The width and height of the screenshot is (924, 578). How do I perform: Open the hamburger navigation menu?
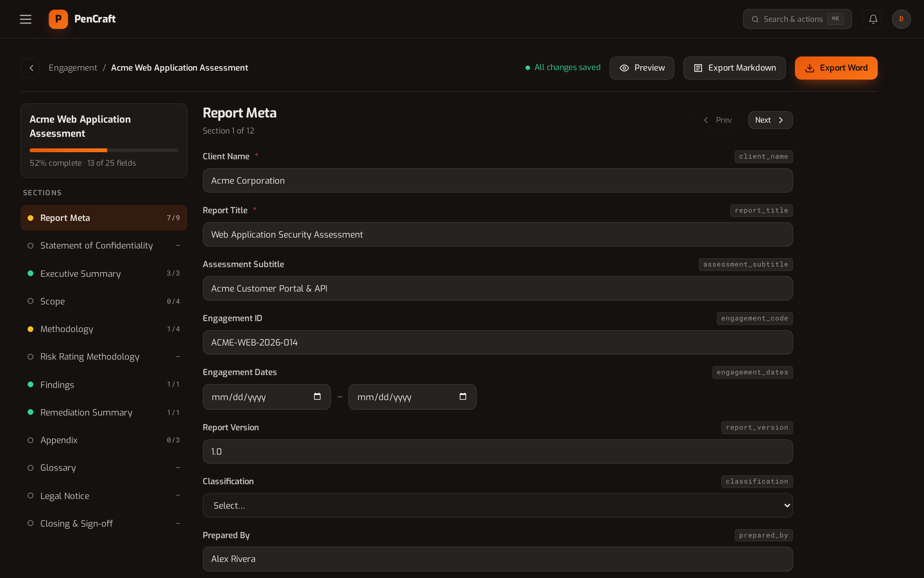(26, 19)
